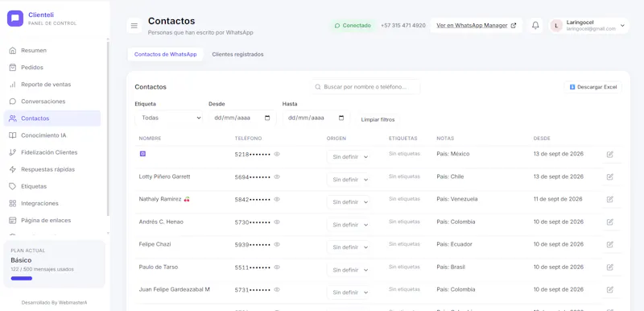The height and width of the screenshot is (311, 644).
Task: Open calendar picker in Hasta field
Action: (x=341, y=118)
